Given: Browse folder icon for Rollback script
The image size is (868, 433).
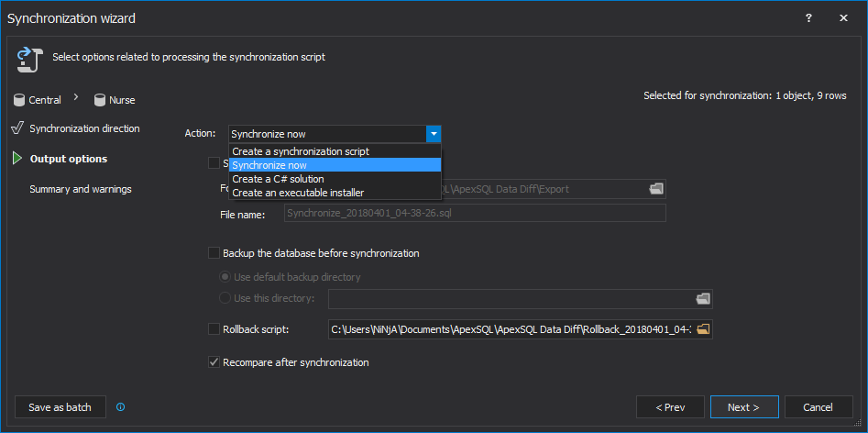Looking at the screenshot, I should tap(702, 329).
